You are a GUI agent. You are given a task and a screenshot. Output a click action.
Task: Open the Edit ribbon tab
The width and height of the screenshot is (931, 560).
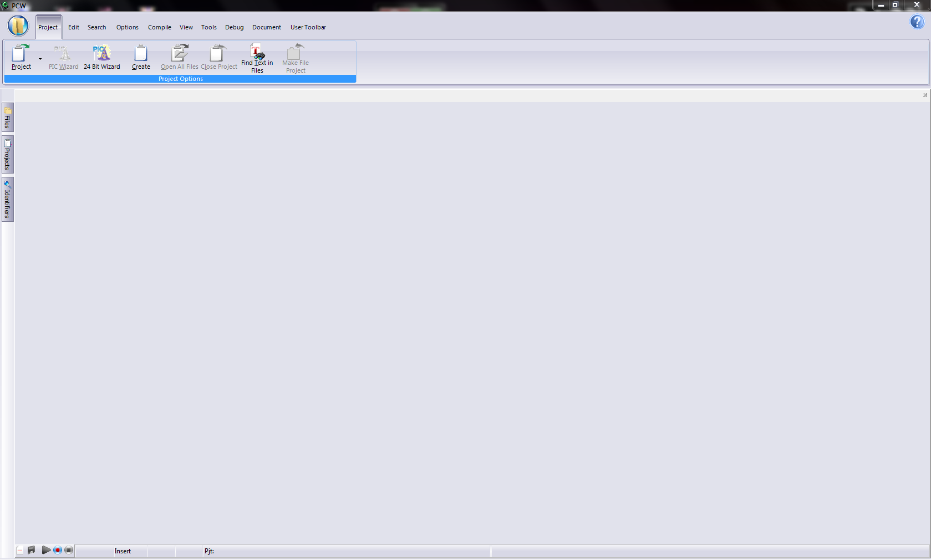pos(74,27)
